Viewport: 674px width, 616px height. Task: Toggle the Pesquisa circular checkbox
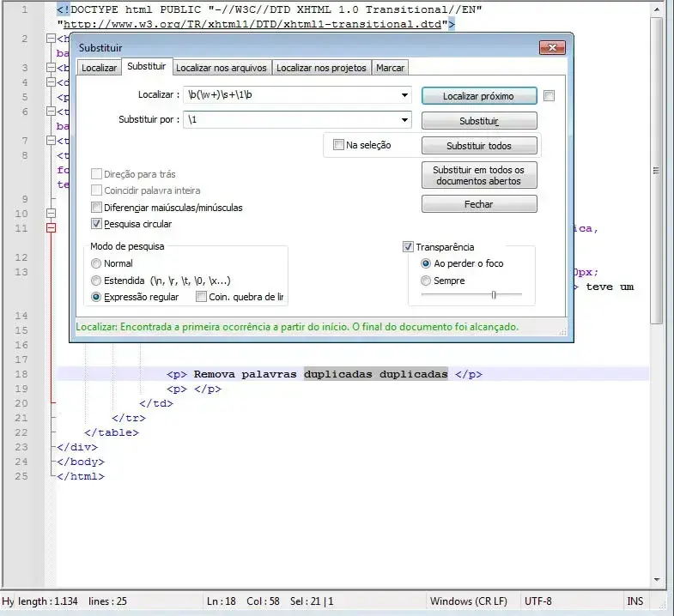96,224
